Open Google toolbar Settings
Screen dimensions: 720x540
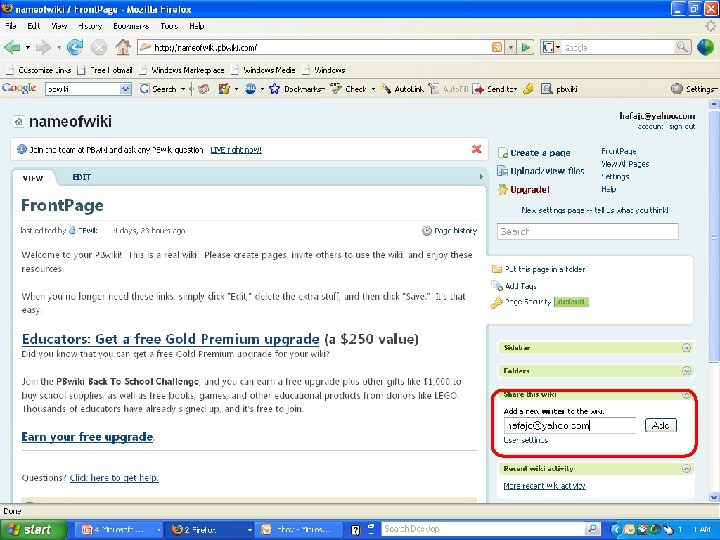coord(694,89)
